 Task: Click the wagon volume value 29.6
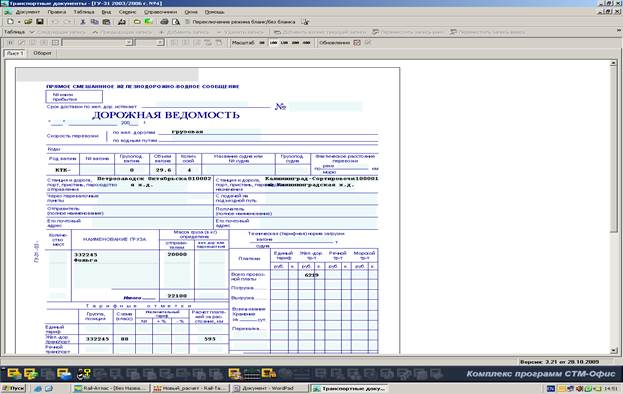pos(163,170)
